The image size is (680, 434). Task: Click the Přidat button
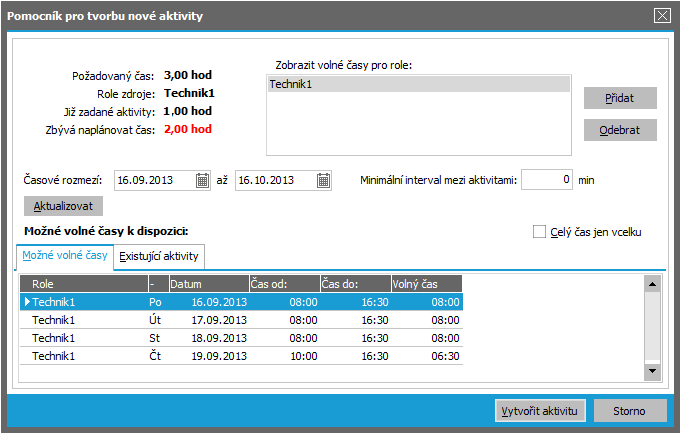coord(620,98)
